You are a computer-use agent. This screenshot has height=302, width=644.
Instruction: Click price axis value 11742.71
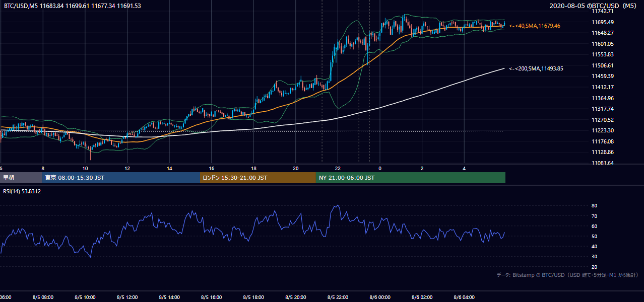point(603,11)
